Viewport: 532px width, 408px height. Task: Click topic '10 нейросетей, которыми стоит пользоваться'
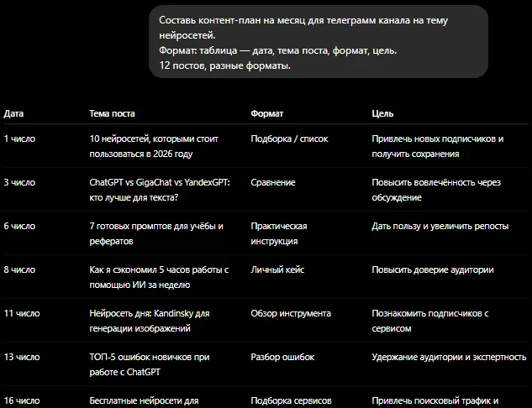click(154, 146)
